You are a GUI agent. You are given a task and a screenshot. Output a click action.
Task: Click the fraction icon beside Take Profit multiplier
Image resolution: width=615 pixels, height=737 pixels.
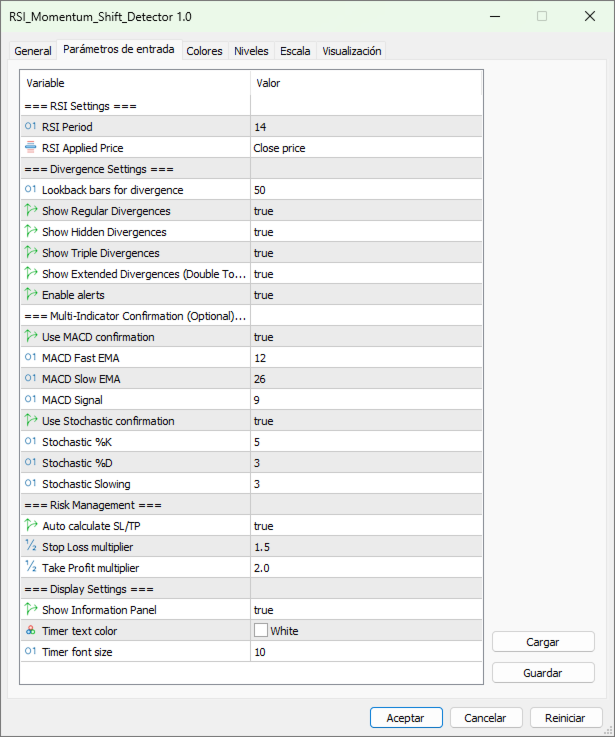tap(31, 567)
